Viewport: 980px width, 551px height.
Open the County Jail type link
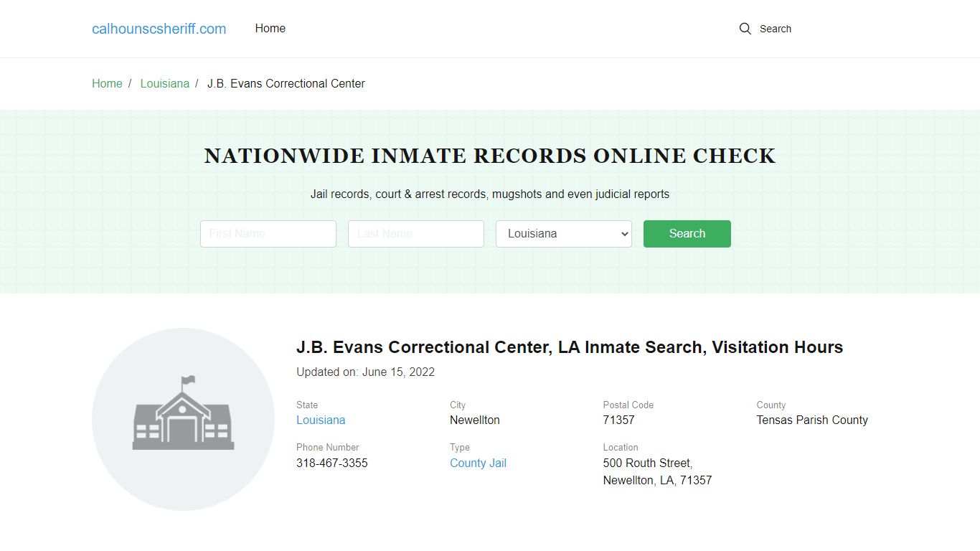click(478, 463)
